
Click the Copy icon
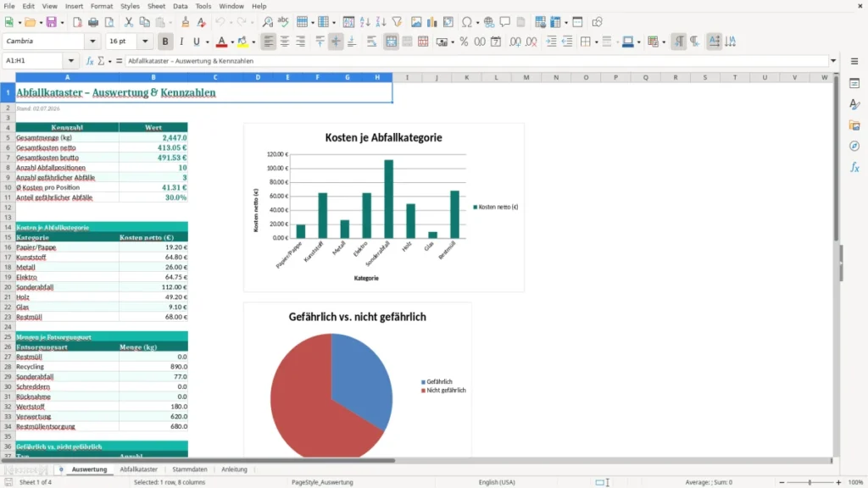[144, 22]
